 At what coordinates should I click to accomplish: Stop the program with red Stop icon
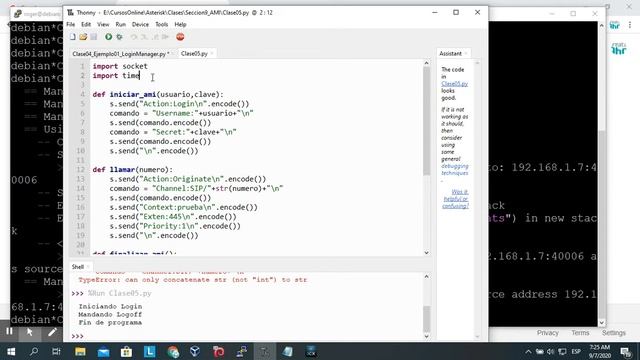pos(180,37)
